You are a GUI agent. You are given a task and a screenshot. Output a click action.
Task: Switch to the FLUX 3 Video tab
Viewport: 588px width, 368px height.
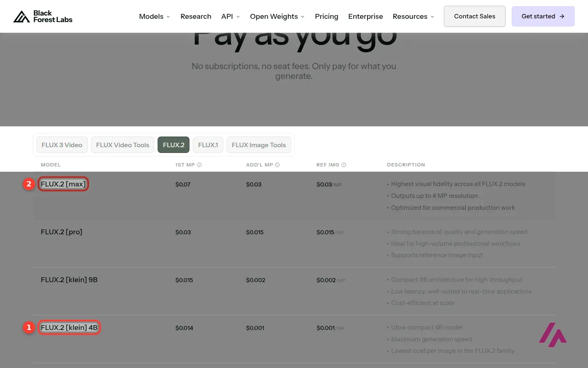(62, 145)
